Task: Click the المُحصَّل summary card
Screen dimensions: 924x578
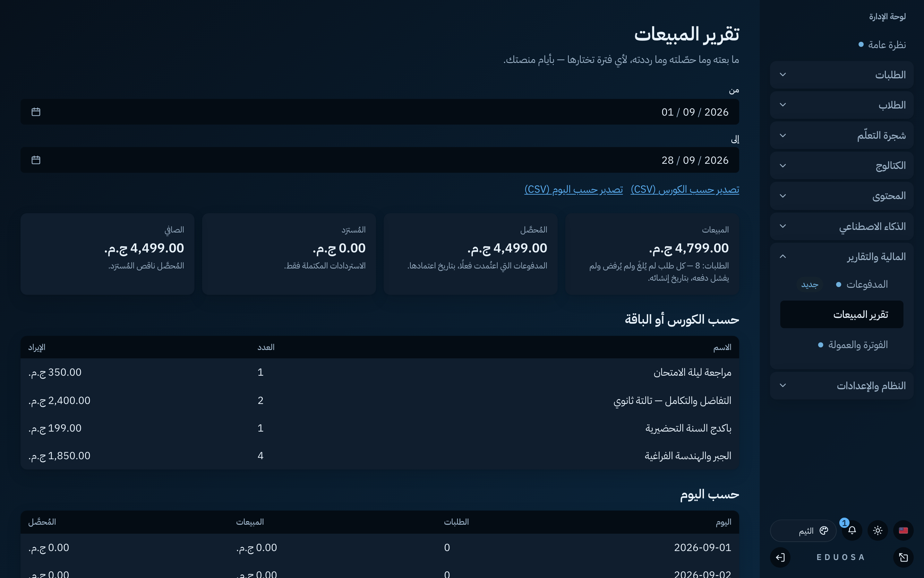Action: pyautogui.click(x=470, y=254)
